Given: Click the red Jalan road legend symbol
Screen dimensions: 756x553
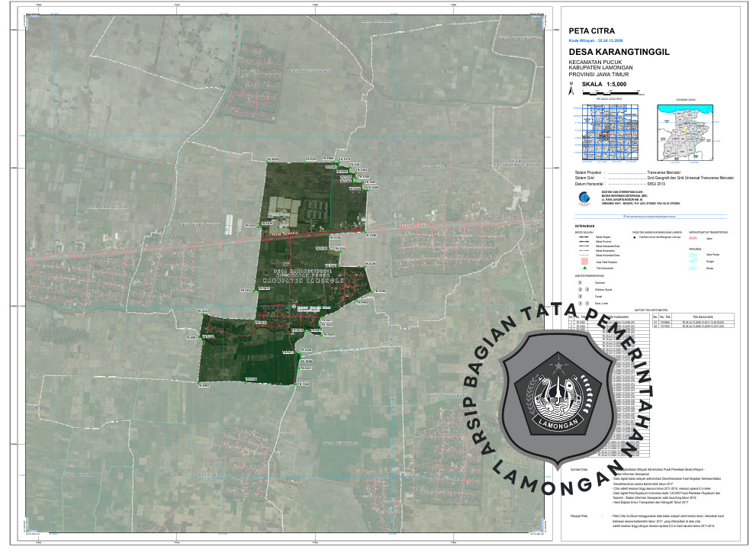Looking at the screenshot, I should [693, 239].
